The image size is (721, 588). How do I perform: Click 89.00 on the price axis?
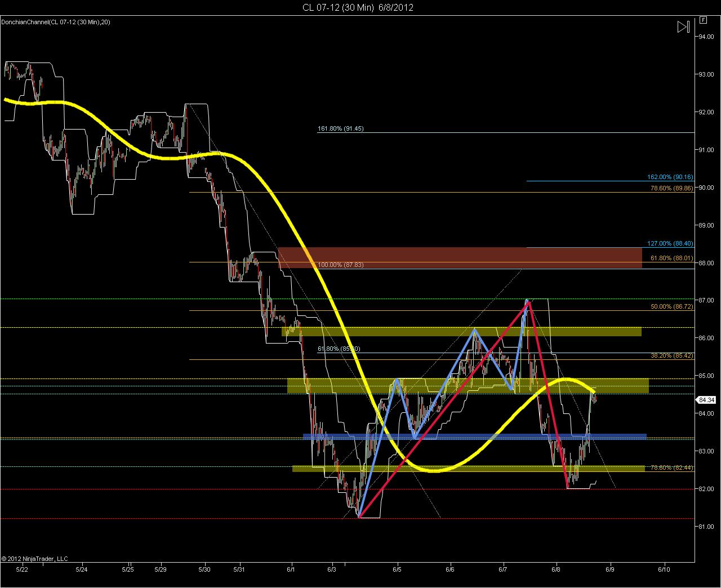click(x=706, y=225)
